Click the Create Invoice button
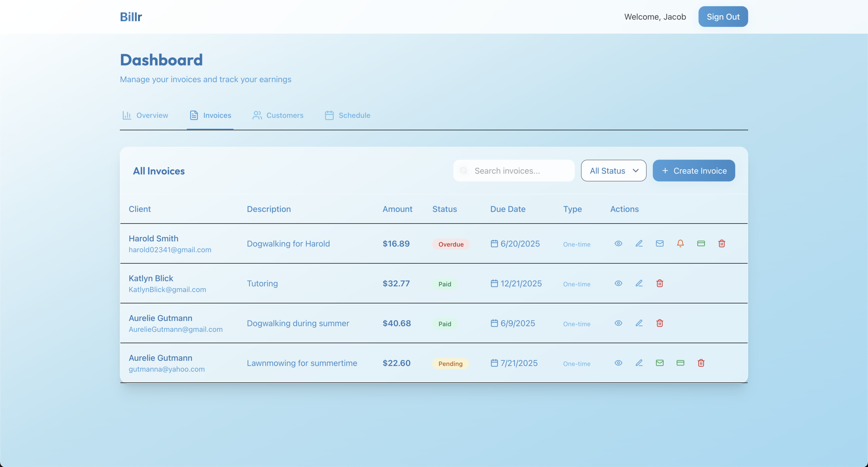 click(x=693, y=171)
